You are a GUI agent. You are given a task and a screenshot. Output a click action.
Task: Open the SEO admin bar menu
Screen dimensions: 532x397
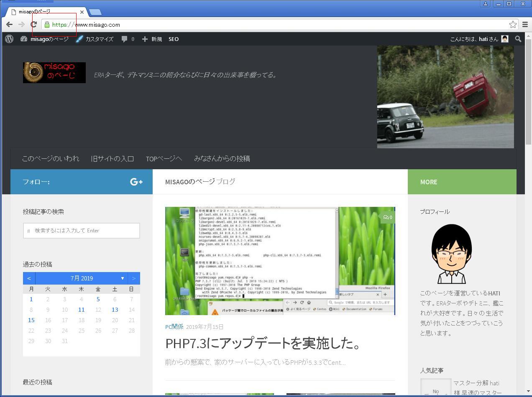tap(174, 39)
